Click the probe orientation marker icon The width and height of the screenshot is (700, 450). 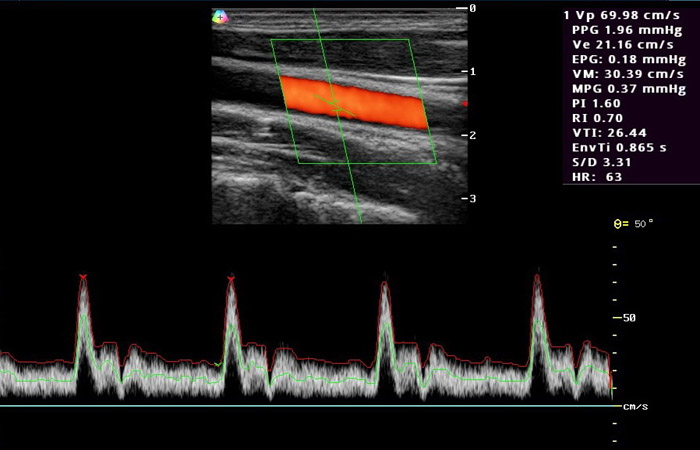(x=220, y=16)
